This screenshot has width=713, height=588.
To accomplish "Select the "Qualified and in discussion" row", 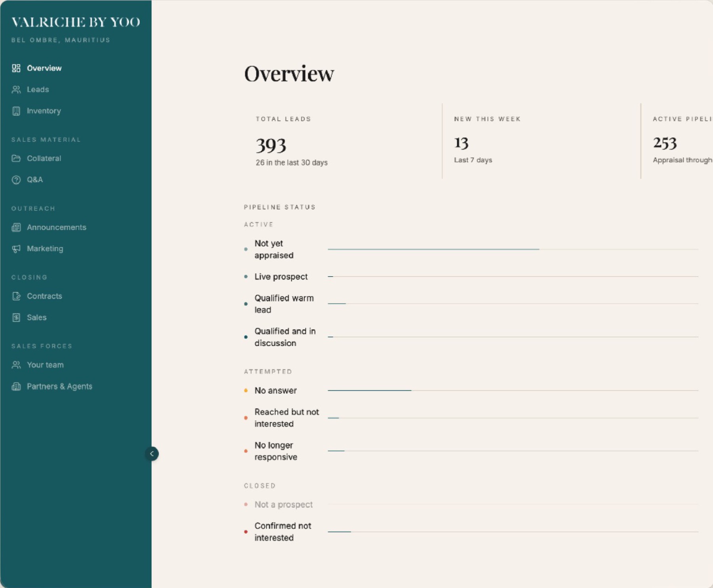I will click(471, 337).
